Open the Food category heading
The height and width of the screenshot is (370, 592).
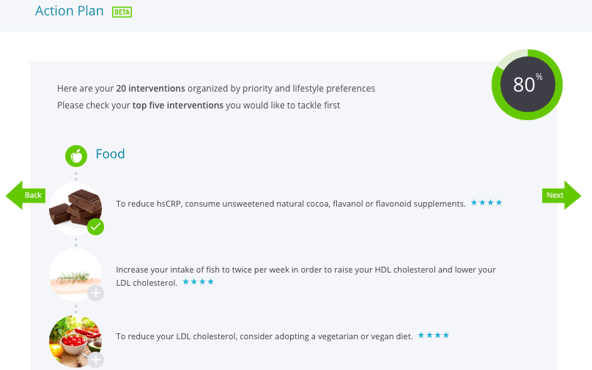(110, 154)
